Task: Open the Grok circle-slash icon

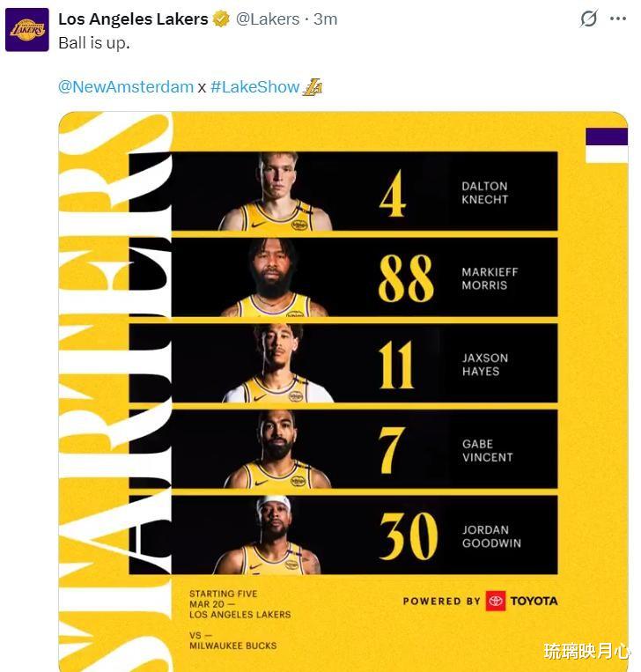Action: 588,18
